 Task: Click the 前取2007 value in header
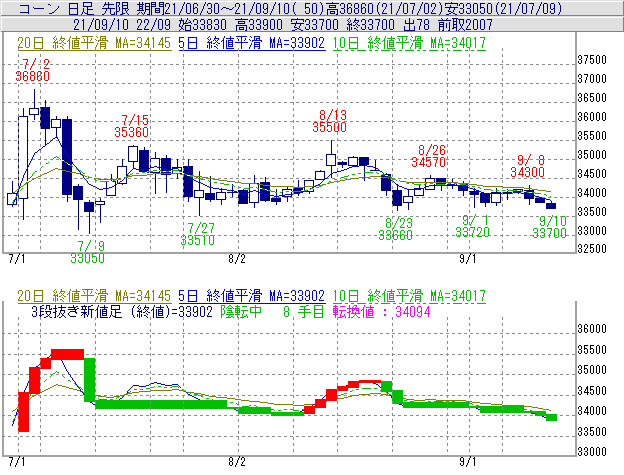pos(465,25)
